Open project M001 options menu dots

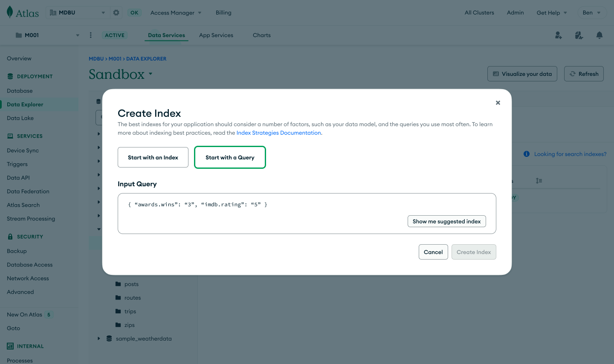[90, 35]
